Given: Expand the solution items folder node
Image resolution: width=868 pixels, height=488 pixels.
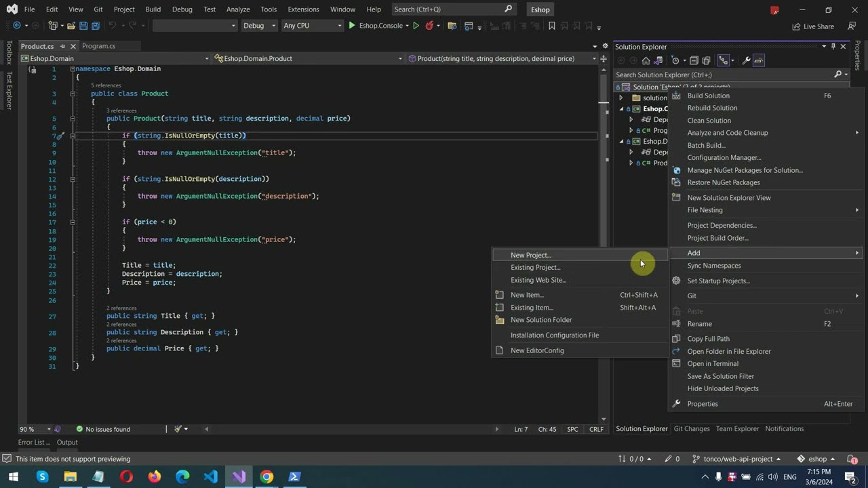Looking at the screenshot, I should click(620, 98).
